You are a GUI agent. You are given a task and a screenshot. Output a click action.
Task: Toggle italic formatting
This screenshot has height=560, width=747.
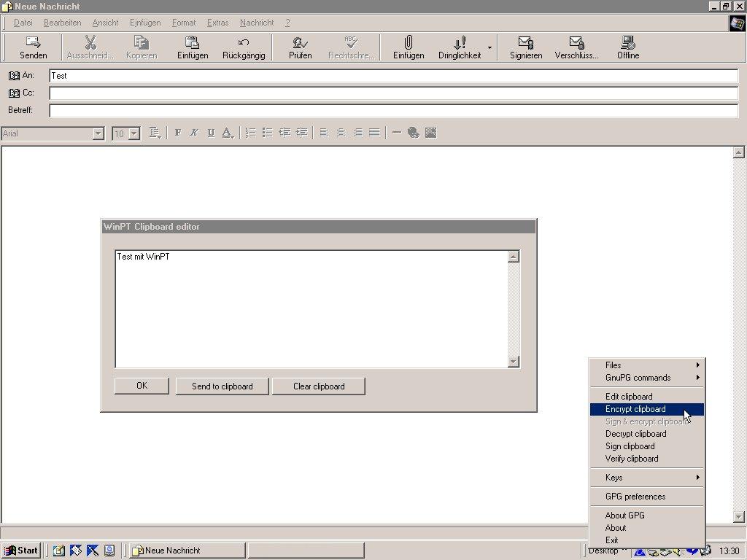194,133
